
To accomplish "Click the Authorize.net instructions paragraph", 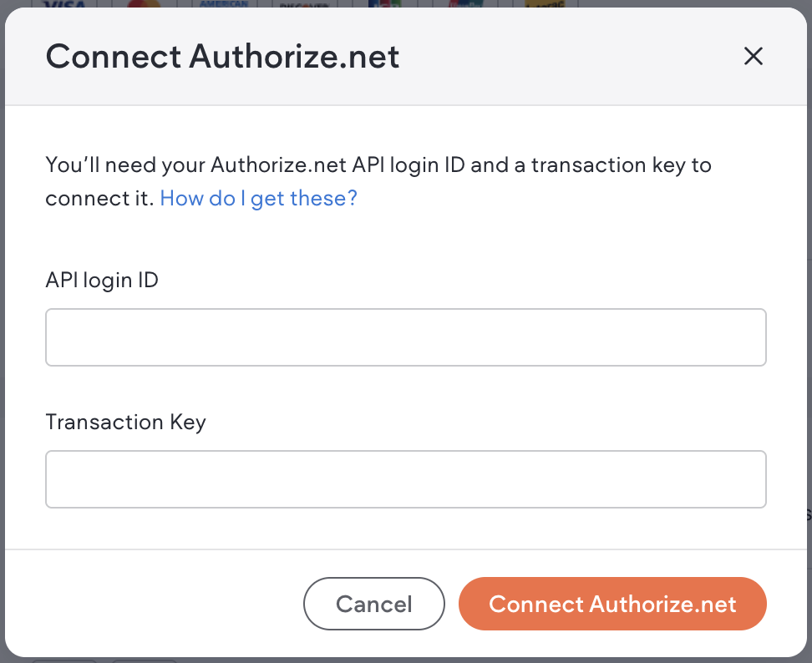I will click(x=378, y=165).
